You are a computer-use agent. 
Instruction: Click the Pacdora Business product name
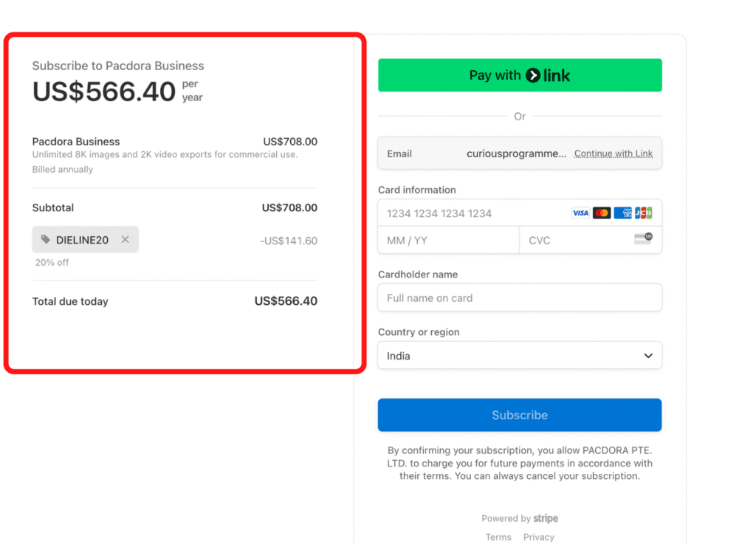pyautogui.click(x=76, y=142)
